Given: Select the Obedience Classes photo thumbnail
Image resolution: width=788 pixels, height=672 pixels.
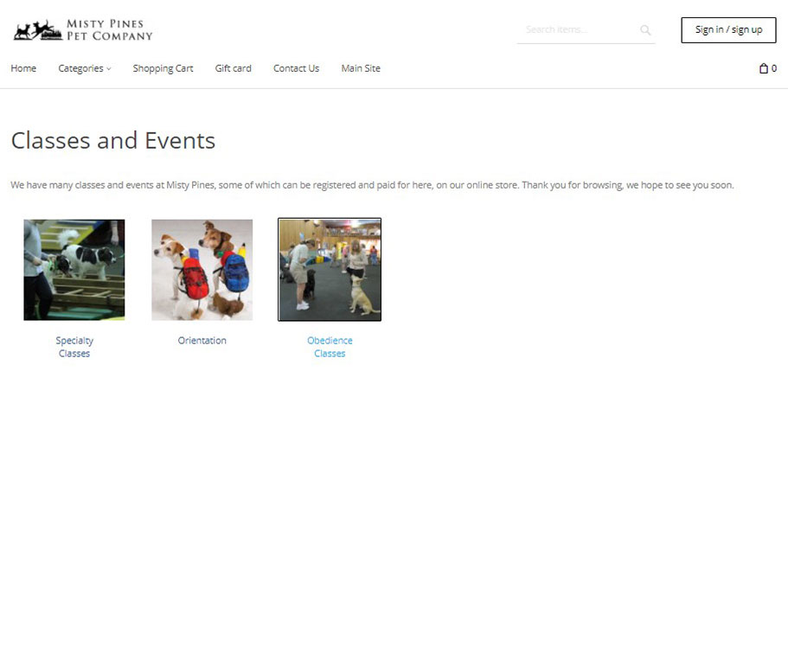Looking at the screenshot, I should tap(330, 270).
